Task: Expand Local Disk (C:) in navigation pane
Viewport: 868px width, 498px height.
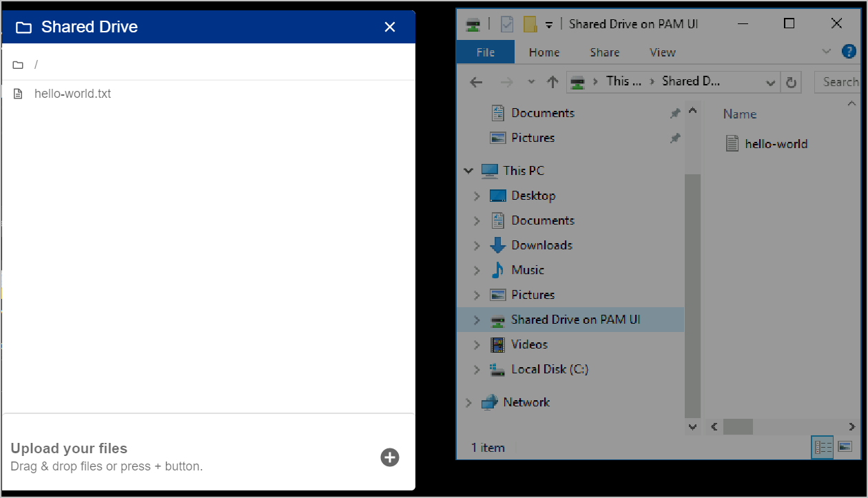Action: [476, 369]
